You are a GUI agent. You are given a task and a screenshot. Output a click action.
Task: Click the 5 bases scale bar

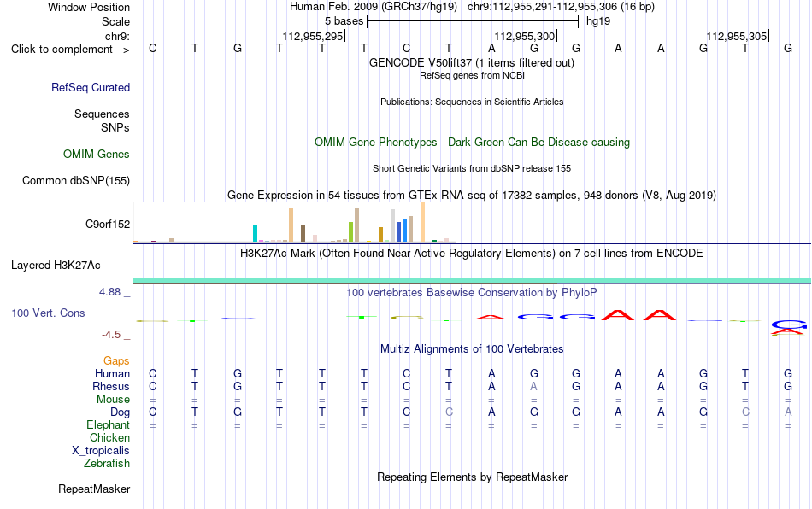click(473, 21)
